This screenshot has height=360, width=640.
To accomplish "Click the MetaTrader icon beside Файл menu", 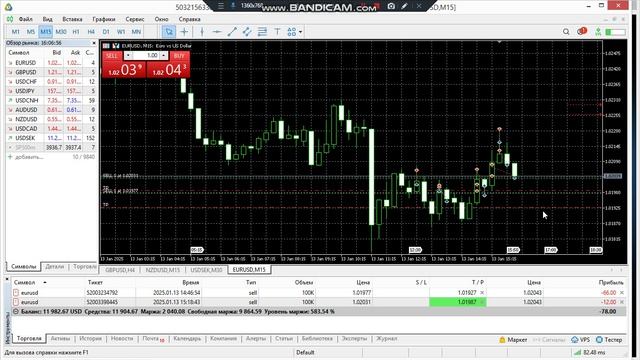I will (x=10, y=19).
